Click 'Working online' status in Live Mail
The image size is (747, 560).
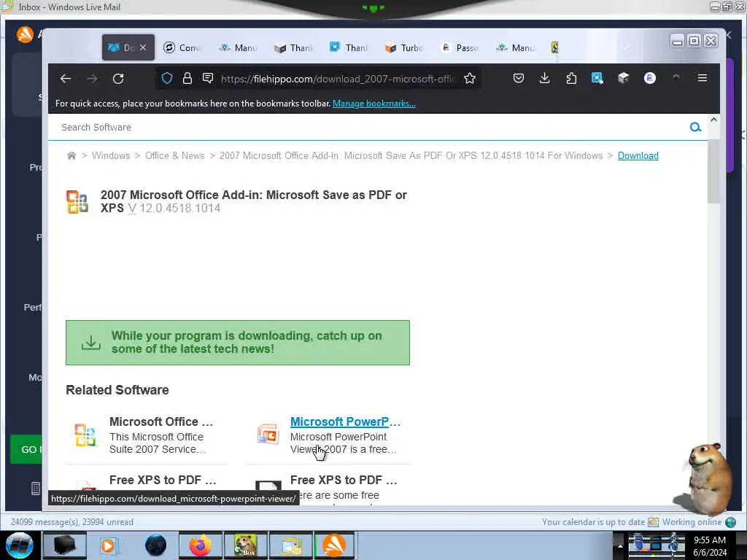[x=692, y=522]
